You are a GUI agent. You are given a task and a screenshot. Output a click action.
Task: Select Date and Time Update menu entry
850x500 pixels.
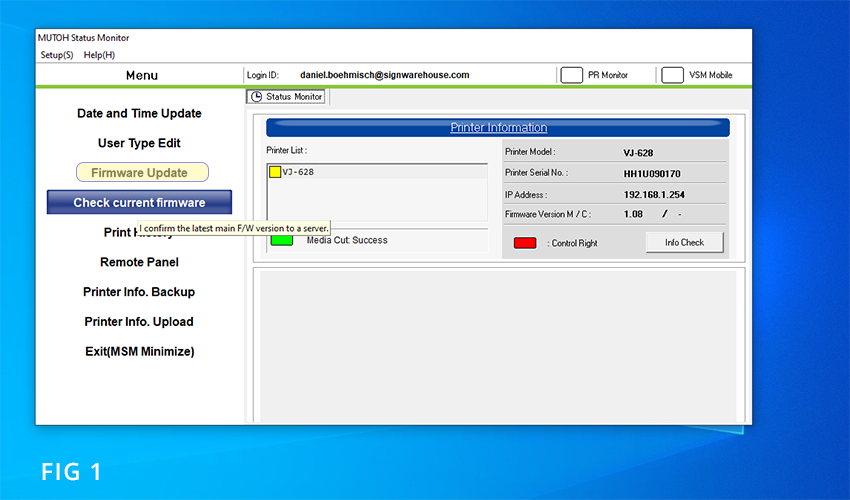point(139,113)
